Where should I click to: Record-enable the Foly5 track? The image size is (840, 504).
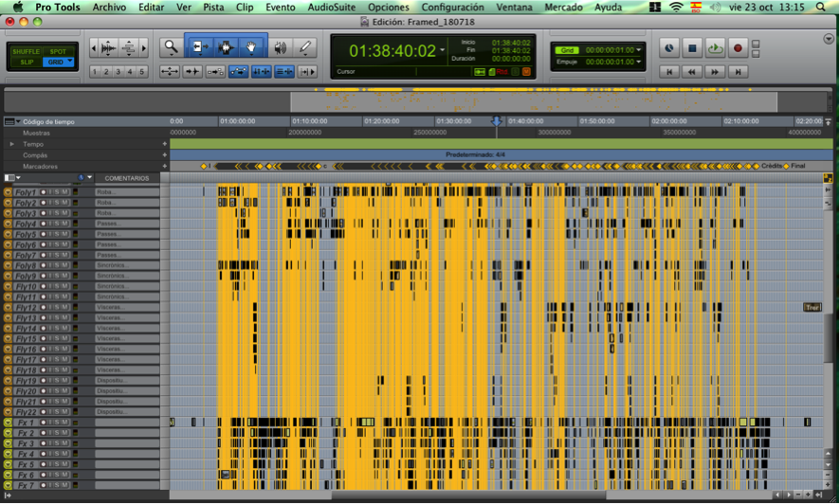pos(44,234)
